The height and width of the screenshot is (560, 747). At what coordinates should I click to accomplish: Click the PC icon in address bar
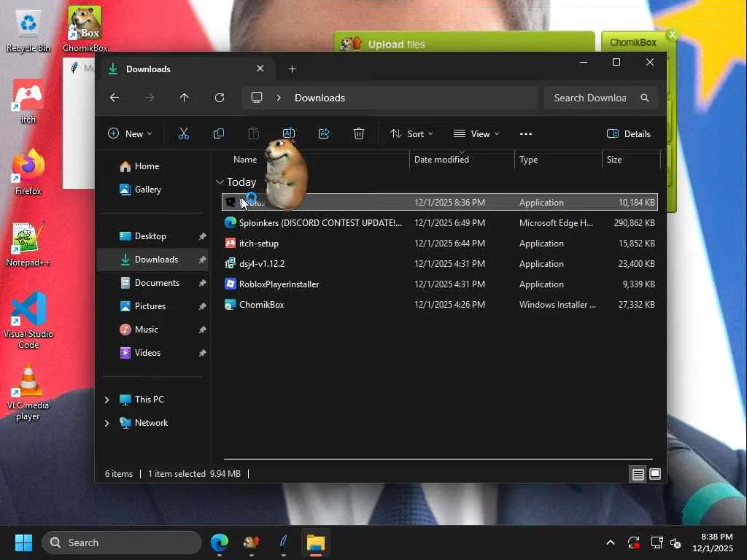point(257,98)
